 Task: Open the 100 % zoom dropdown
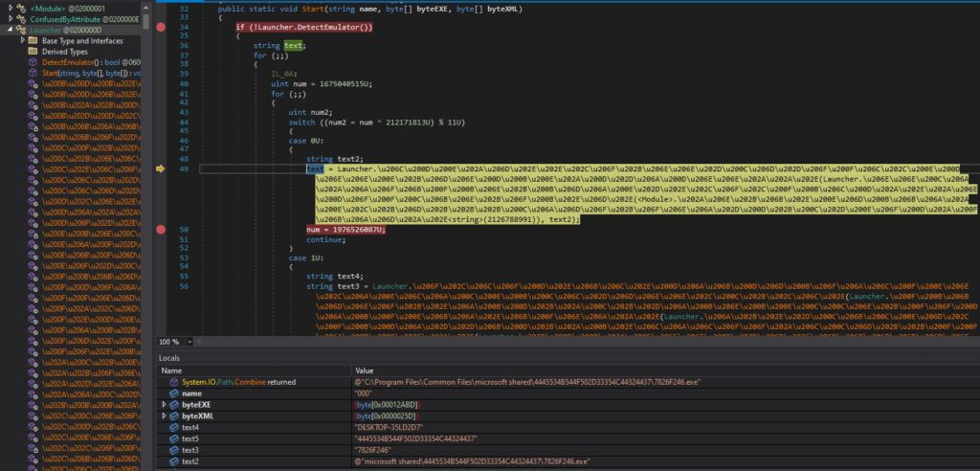pyautogui.click(x=189, y=342)
